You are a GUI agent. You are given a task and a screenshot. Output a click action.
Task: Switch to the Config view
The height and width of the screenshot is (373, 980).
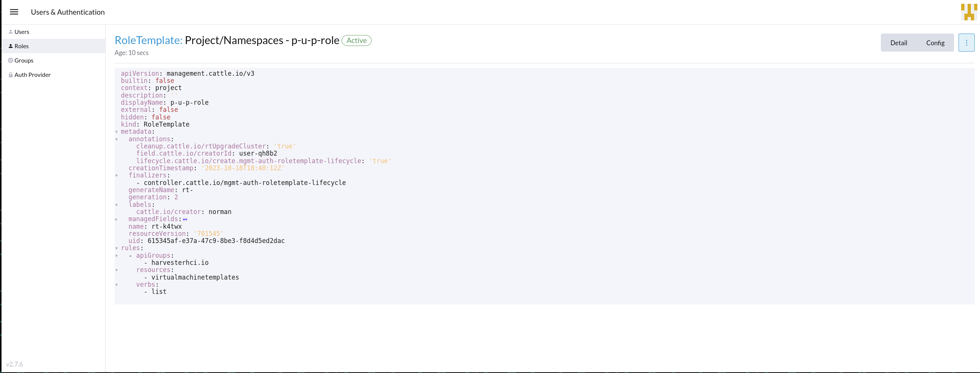tap(936, 43)
